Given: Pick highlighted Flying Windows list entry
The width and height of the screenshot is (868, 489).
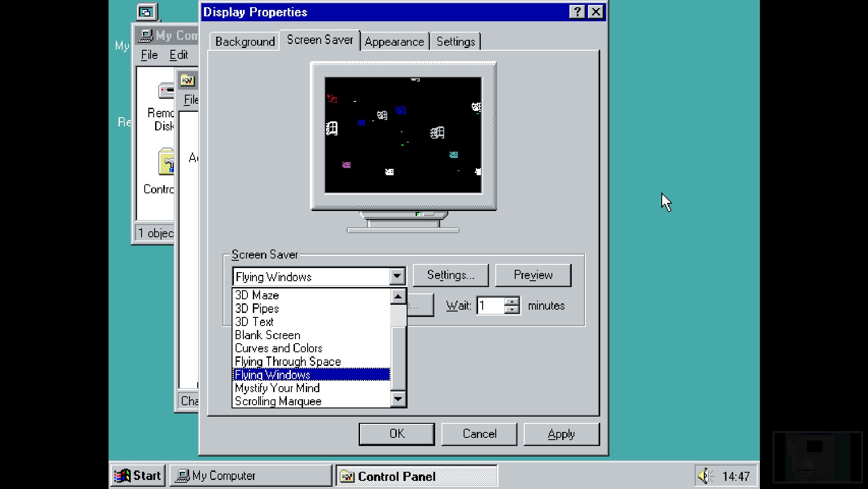Looking at the screenshot, I should pyautogui.click(x=311, y=375).
